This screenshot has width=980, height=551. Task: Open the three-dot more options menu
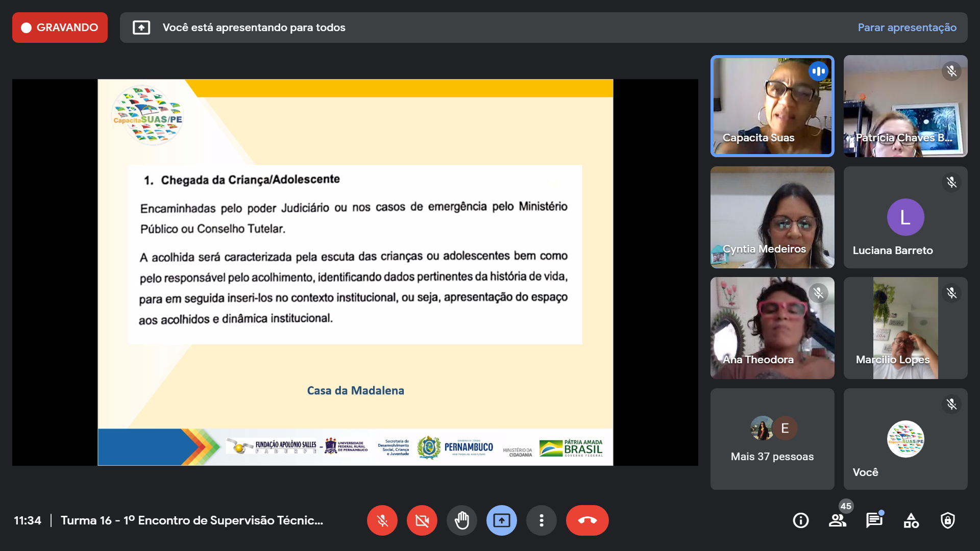(541, 520)
